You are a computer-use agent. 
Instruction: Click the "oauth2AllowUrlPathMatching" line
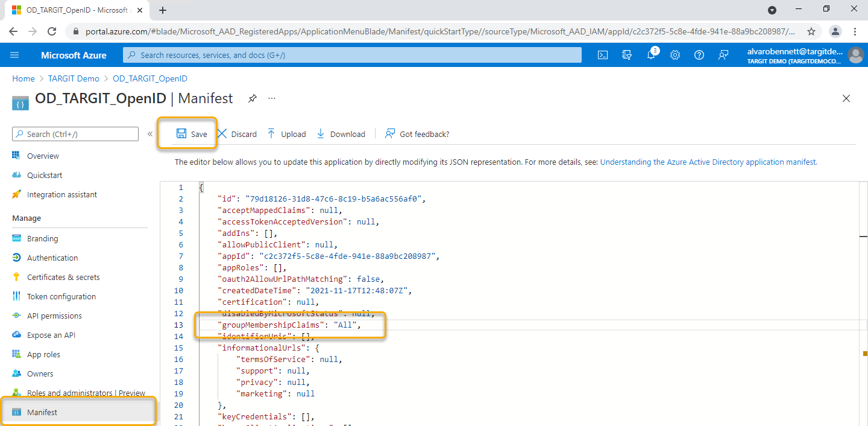pos(301,279)
